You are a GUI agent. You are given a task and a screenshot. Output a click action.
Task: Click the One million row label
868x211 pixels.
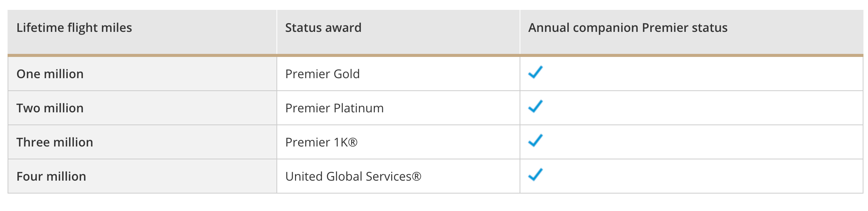click(50, 74)
